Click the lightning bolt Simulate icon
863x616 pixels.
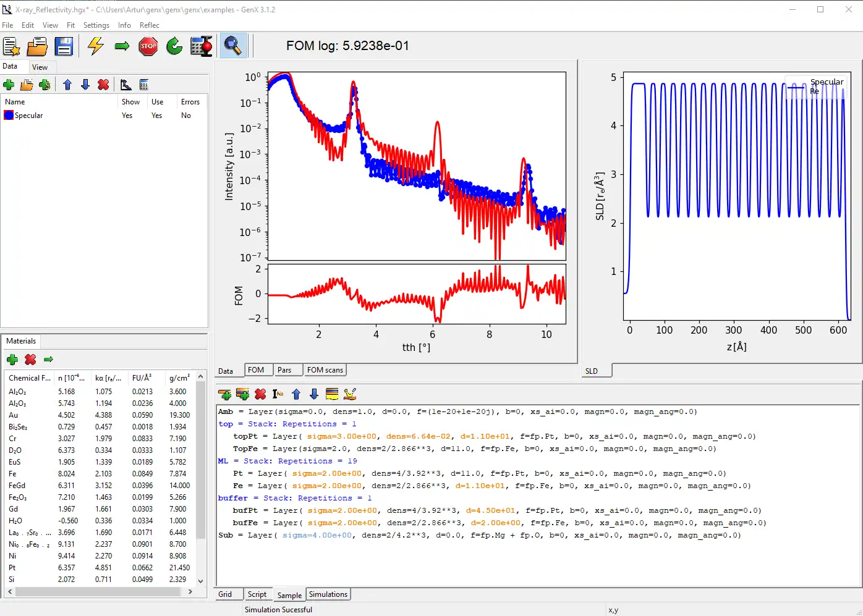[95, 46]
